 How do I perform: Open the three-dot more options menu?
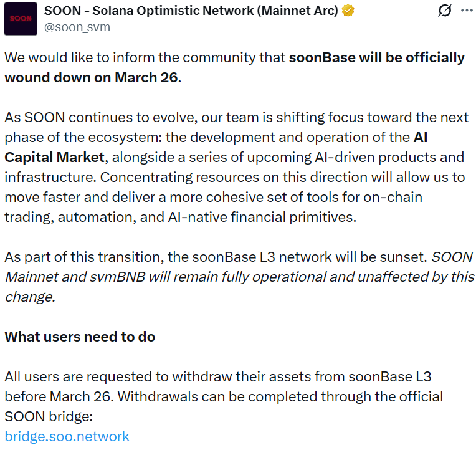pyautogui.click(x=466, y=11)
